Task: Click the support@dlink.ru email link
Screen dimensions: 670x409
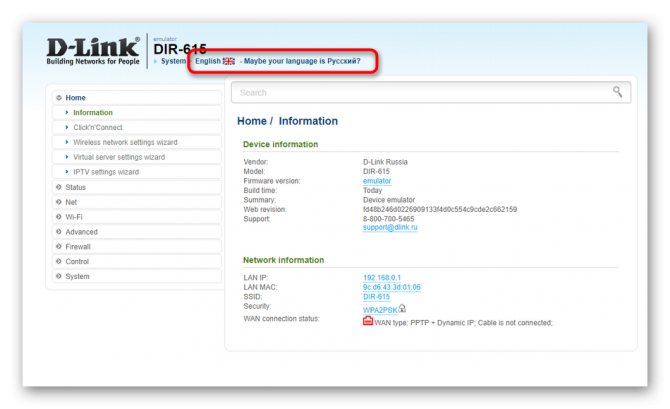Action: (x=390, y=227)
